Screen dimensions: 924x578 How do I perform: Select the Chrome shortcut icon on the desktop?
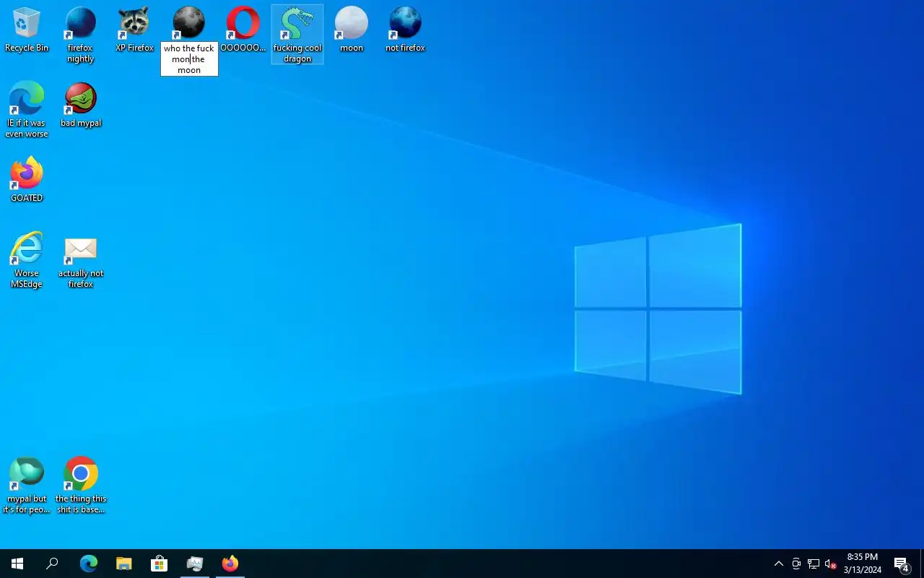point(80,474)
